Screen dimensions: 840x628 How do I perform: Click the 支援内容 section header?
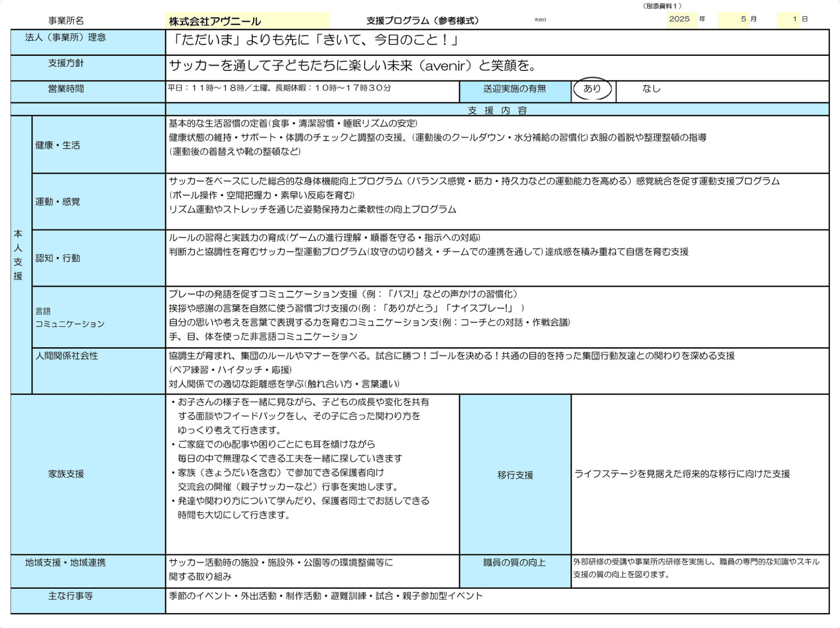tap(497, 110)
